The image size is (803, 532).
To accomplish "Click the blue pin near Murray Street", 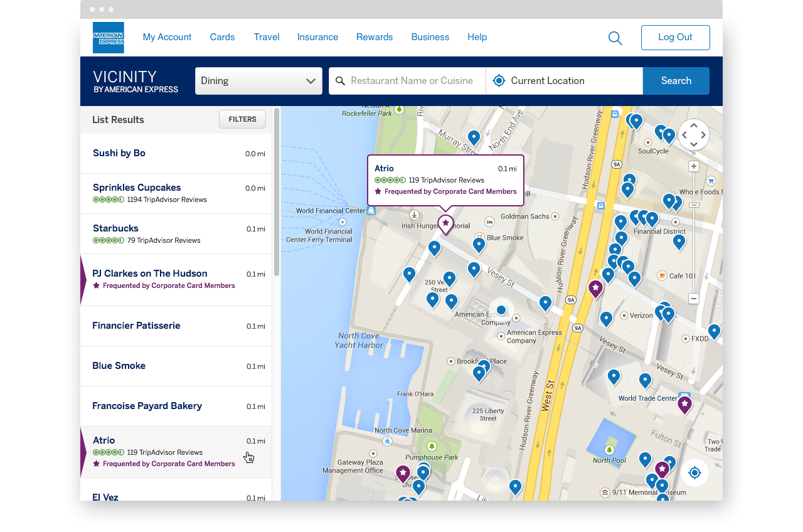I will point(474,137).
